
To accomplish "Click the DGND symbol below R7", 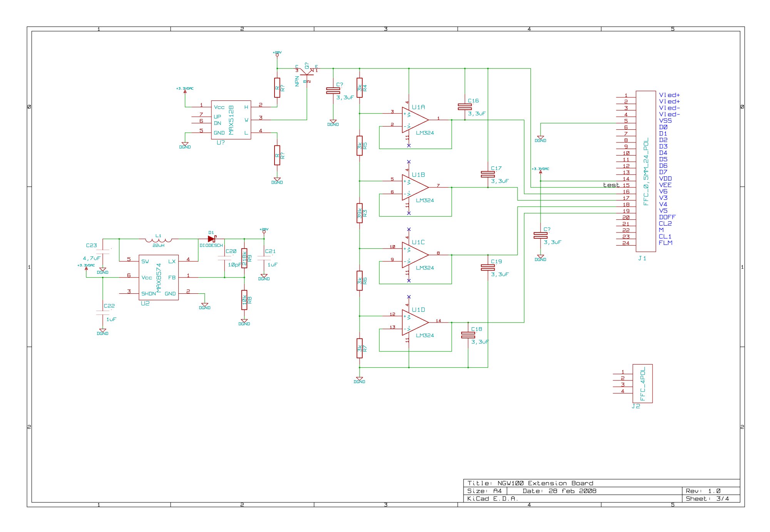I will pyautogui.click(x=360, y=380).
